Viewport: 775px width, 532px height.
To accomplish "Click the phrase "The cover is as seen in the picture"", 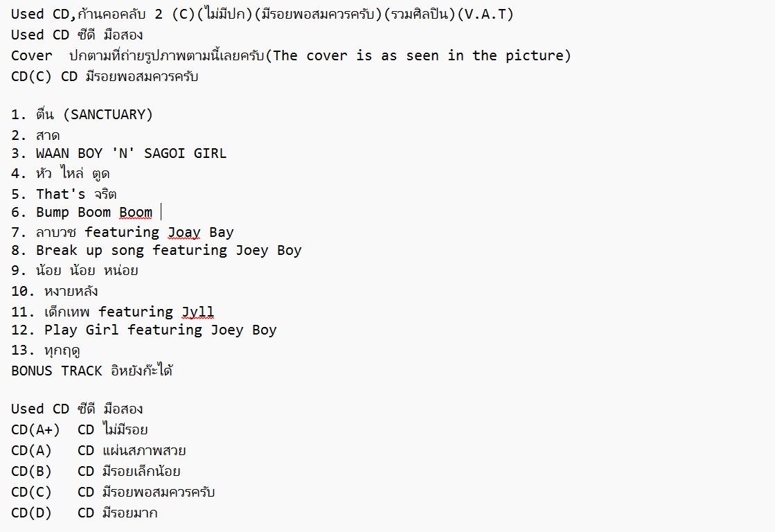I will pyautogui.click(x=419, y=55).
